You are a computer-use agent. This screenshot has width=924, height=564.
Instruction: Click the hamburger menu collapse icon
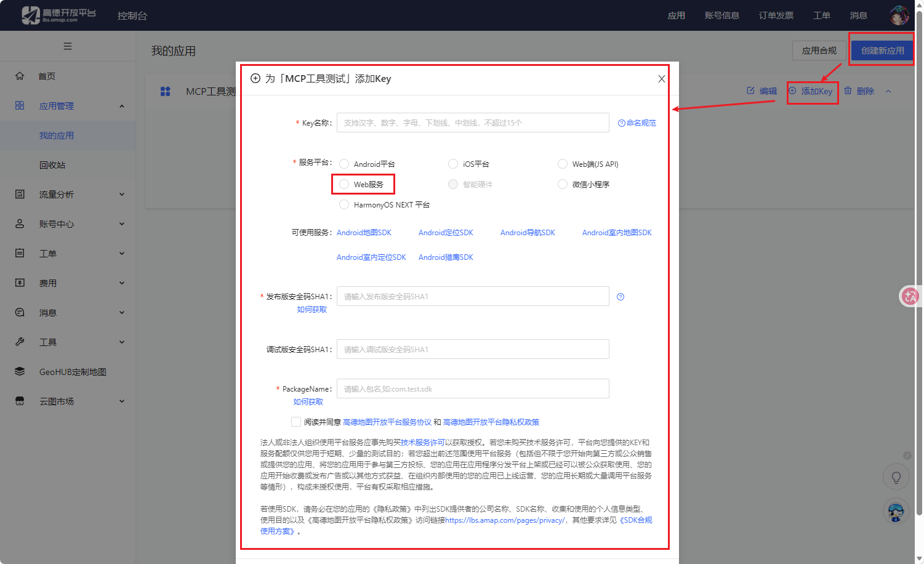click(68, 46)
